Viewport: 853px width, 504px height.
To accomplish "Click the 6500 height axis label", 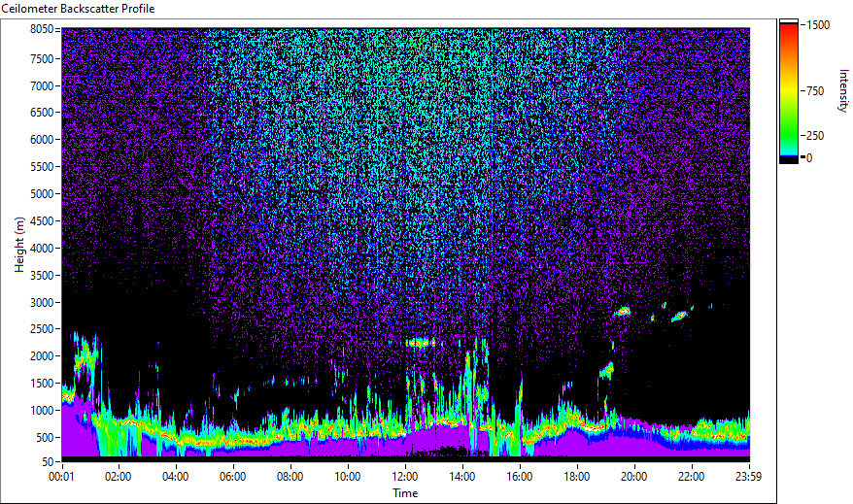I will pos(42,113).
